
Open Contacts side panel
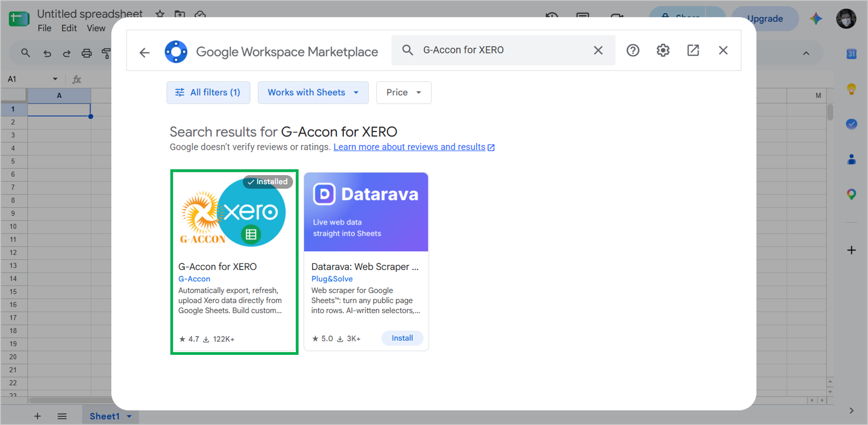coord(852,159)
